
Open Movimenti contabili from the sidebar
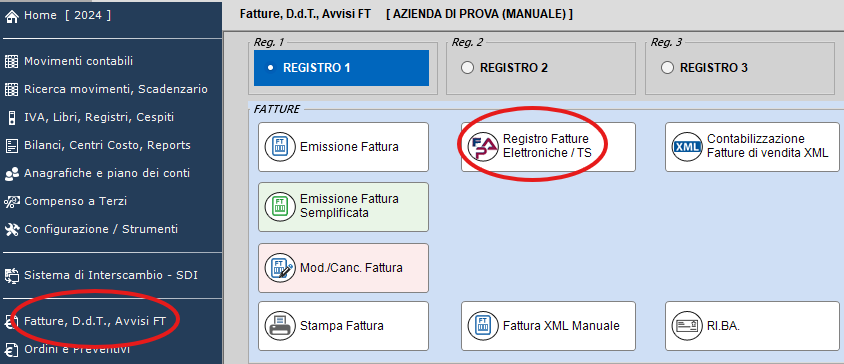coord(79,61)
